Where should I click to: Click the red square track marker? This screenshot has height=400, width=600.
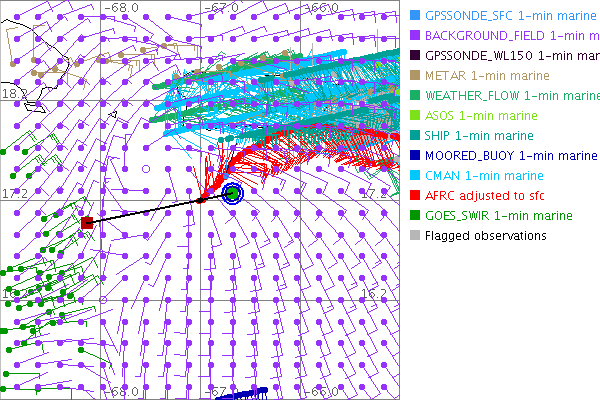click(87, 222)
